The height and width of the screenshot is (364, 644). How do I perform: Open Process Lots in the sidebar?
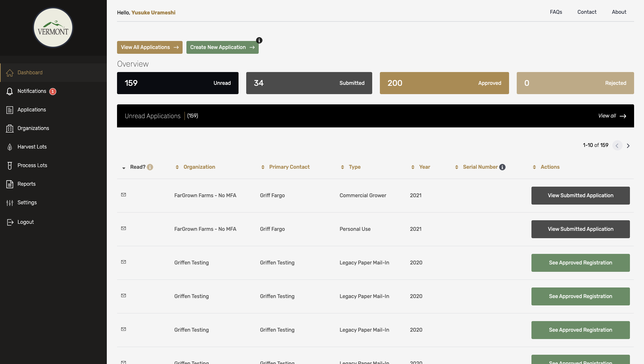53,166
